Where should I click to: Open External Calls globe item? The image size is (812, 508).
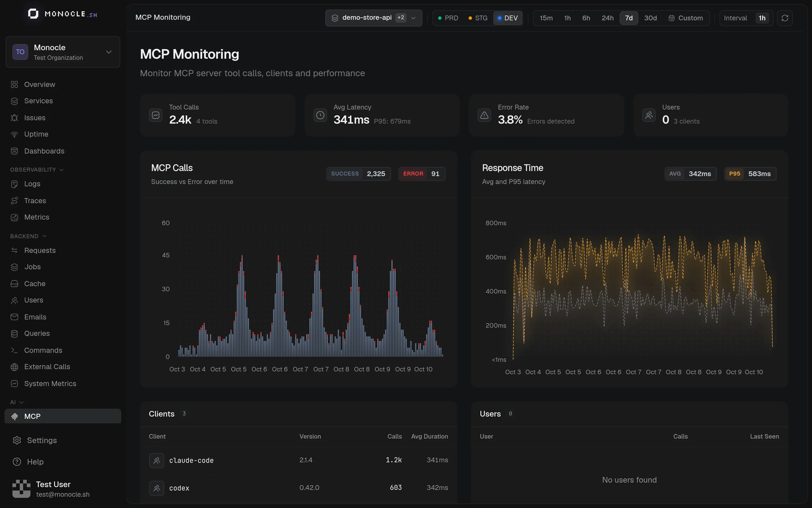[x=47, y=367]
